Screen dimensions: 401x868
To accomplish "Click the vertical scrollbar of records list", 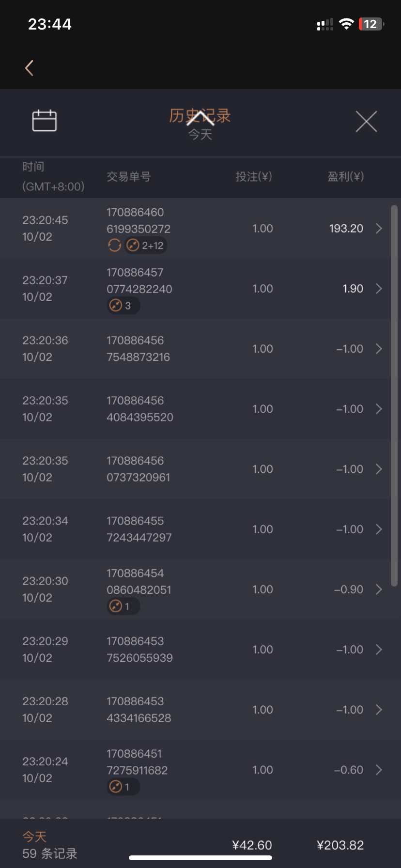I will click(x=394, y=395).
